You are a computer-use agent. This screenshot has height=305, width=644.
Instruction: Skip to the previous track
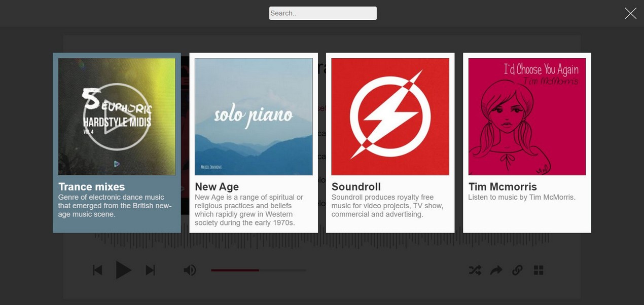coord(98,270)
